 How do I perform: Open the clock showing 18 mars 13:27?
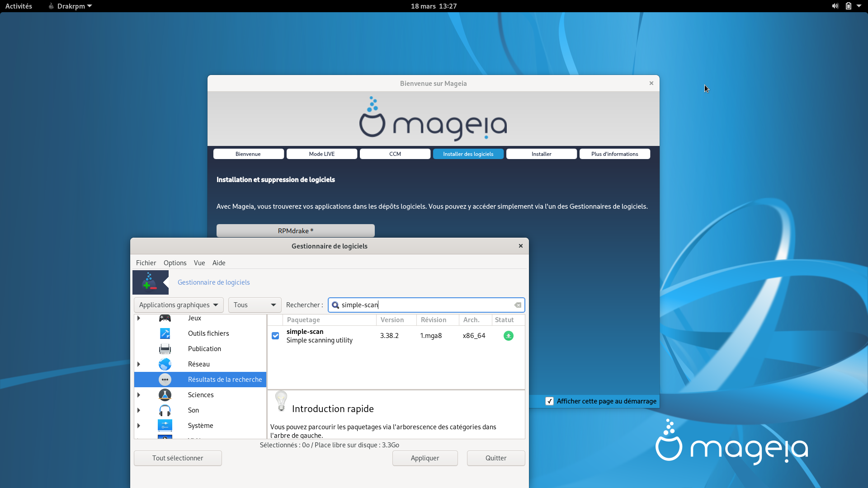coord(434,6)
